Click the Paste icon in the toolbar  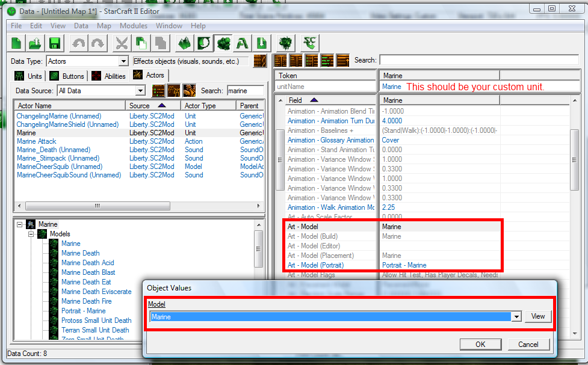click(161, 43)
